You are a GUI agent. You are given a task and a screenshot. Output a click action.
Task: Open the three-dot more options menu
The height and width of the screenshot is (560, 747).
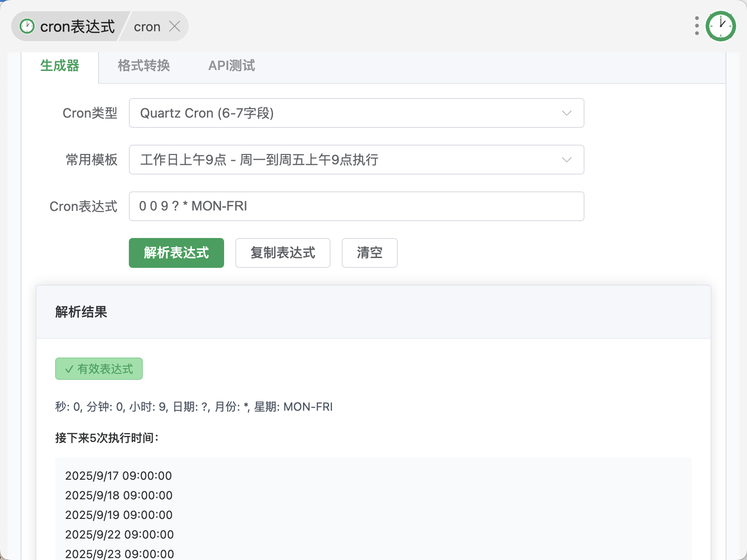point(697,26)
